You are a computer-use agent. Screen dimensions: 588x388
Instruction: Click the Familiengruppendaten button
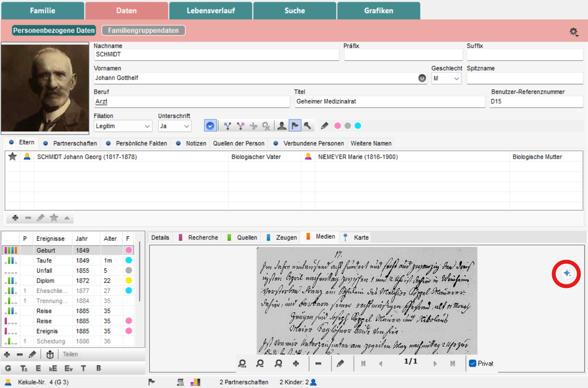(x=143, y=31)
